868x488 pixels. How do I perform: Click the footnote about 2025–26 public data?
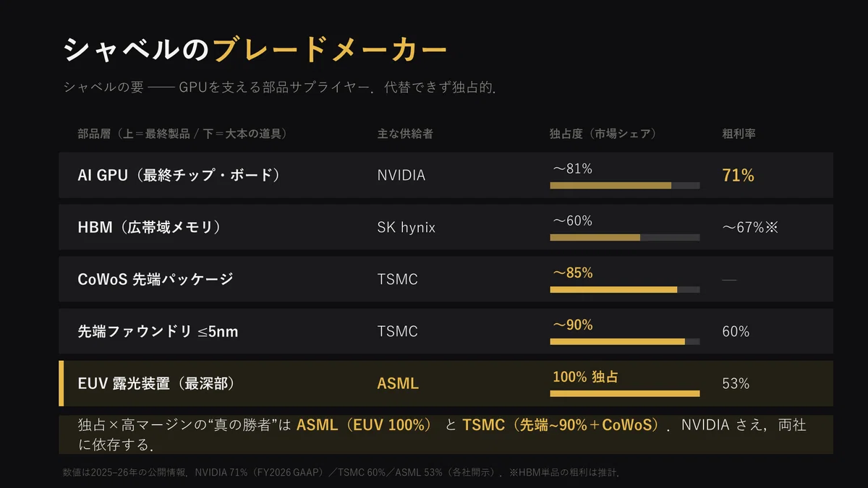coord(343,473)
